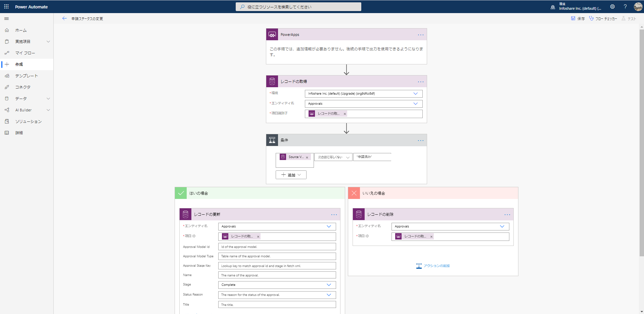The image size is (644, 314).
Task: Open the help question mark icon
Action: point(625,7)
